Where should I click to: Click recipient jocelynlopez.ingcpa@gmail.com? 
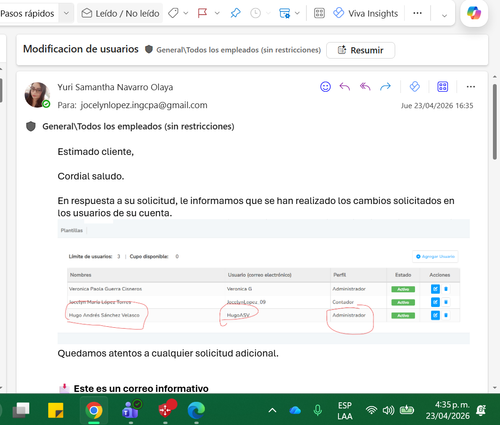pyautogui.click(x=144, y=105)
